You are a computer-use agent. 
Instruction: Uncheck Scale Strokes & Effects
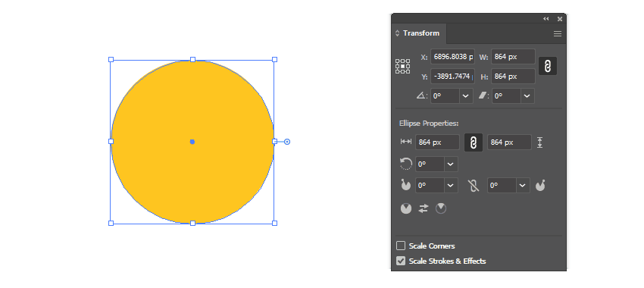click(401, 261)
